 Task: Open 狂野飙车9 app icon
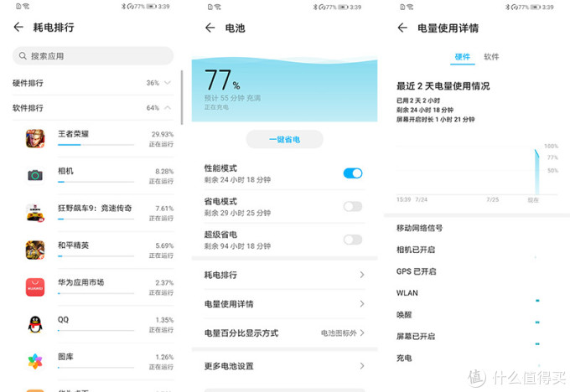pos(35,213)
